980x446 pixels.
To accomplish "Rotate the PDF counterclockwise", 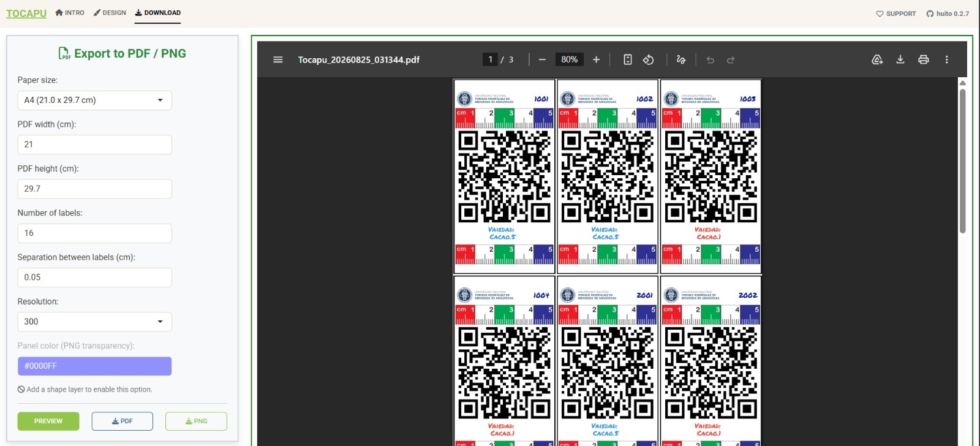I will coord(649,59).
